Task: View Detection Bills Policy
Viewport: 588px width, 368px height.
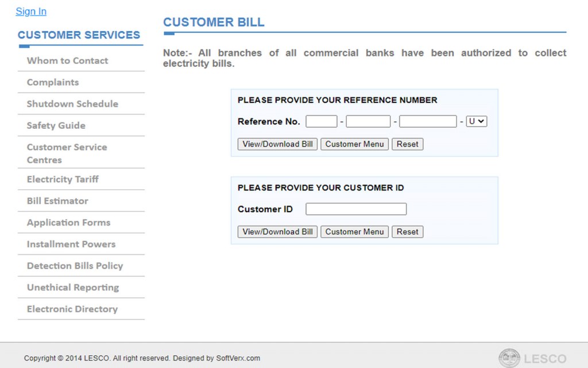Action: click(x=75, y=266)
